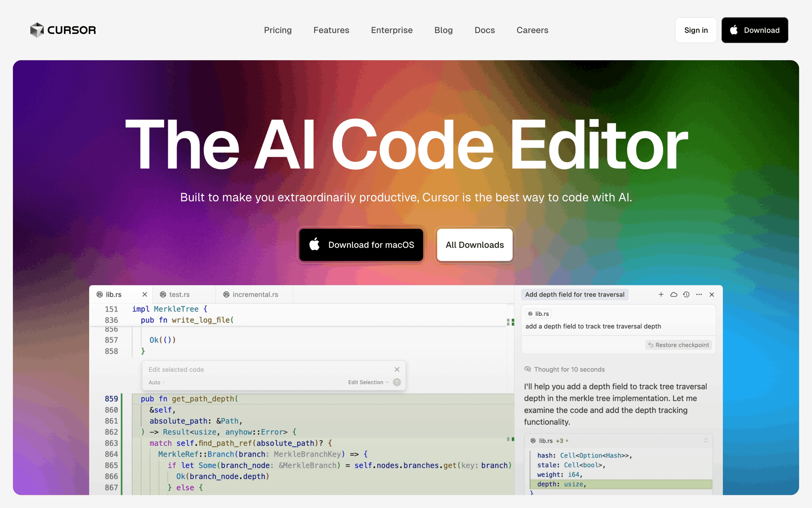Screen dimensions: 812x508
Task: Click the Rust file icon on test.rs tab
Action: [163, 294]
